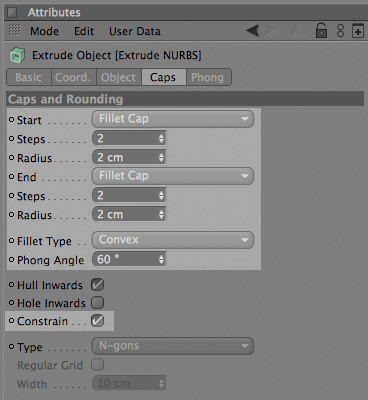Click the two-circle mode icon beside lock
The image size is (368, 400).
point(340,31)
